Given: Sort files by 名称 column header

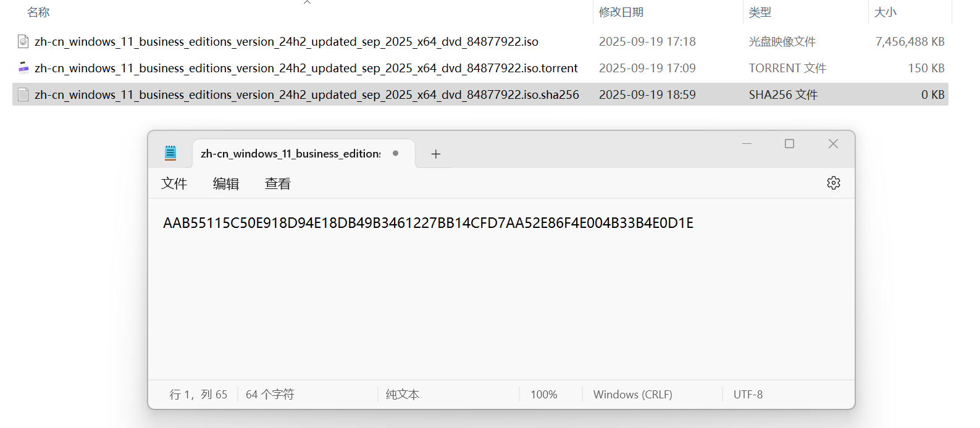Looking at the screenshot, I should click(x=38, y=12).
